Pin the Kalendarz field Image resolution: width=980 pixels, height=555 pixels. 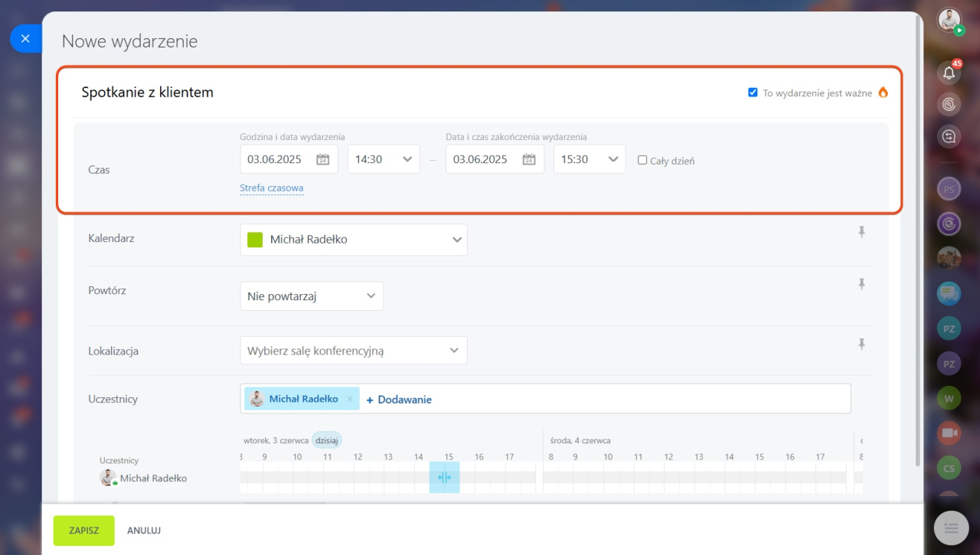[861, 232]
